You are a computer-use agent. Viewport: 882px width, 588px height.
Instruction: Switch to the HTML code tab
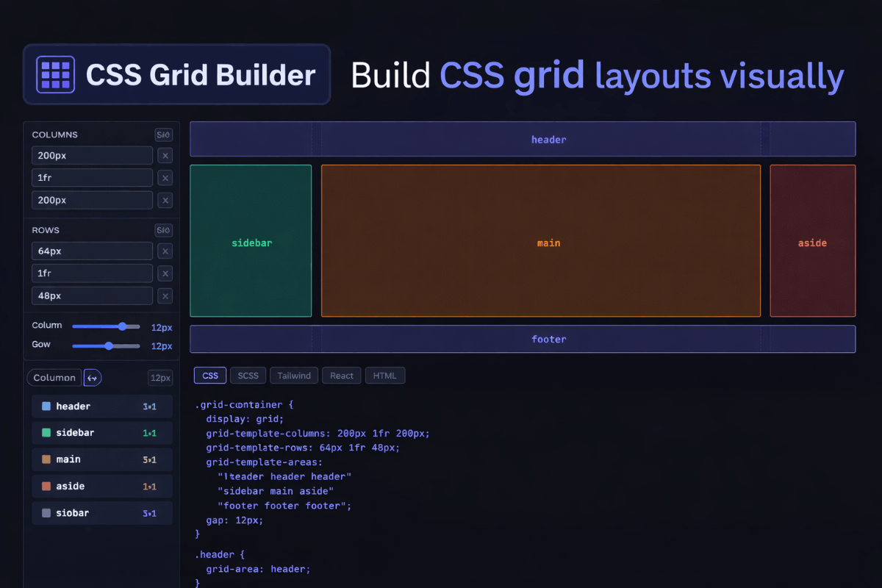coord(385,376)
